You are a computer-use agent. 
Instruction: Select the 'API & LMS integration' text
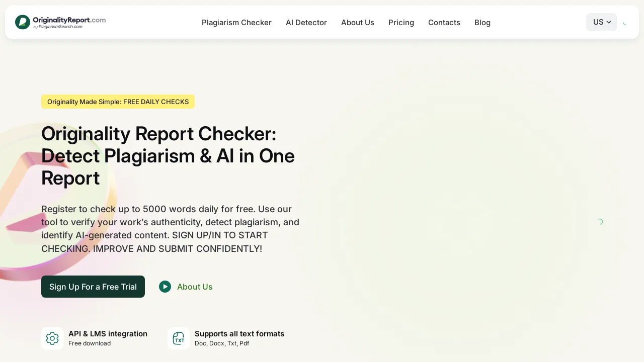pos(108,334)
